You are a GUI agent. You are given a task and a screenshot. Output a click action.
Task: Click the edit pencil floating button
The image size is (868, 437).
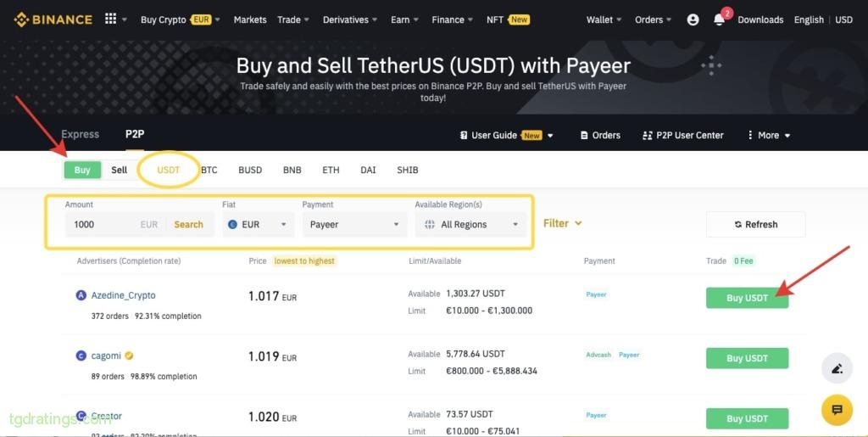[837, 368]
